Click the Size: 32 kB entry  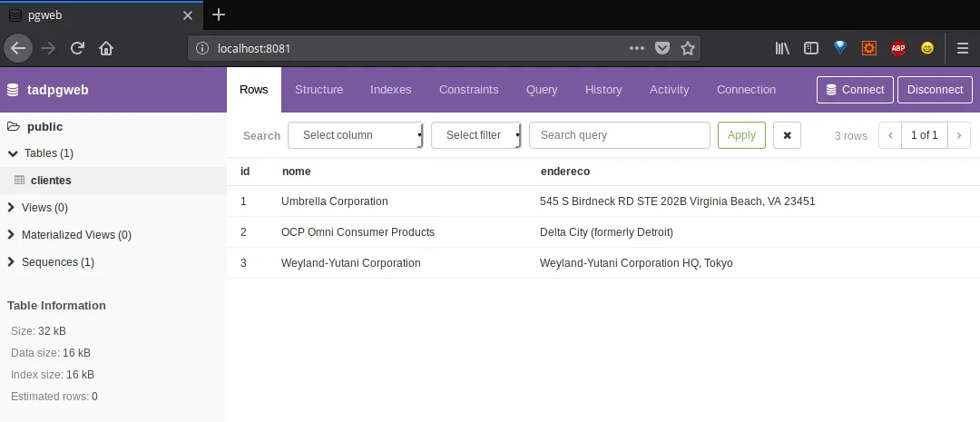[38, 330]
